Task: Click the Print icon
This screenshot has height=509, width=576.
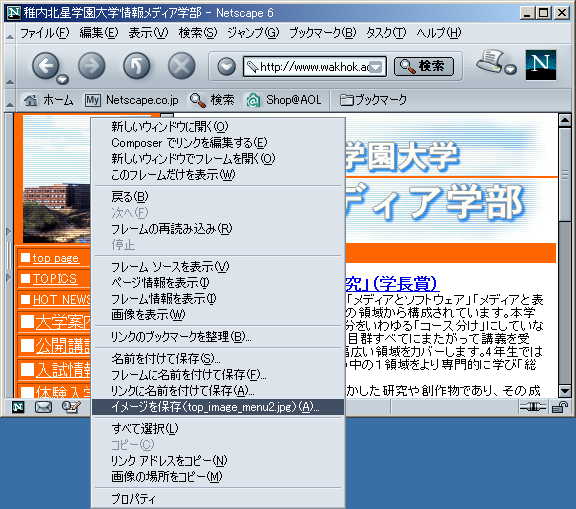Action: tap(490, 61)
